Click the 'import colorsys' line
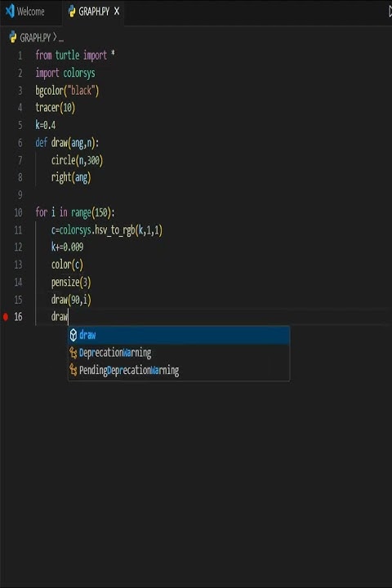Viewport: 392px width, 588px height. click(x=65, y=73)
